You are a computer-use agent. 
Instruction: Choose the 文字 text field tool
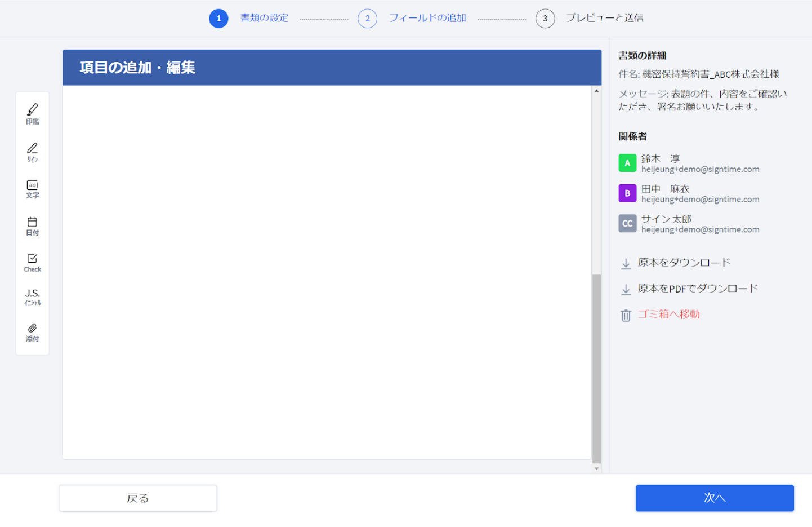point(33,189)
